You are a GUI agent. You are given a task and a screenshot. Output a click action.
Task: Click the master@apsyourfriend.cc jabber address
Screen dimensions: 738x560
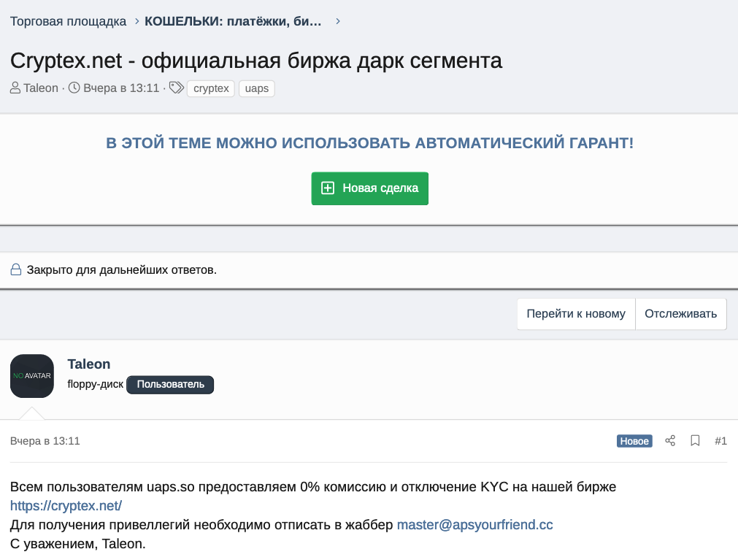click(x=475, y=524)
